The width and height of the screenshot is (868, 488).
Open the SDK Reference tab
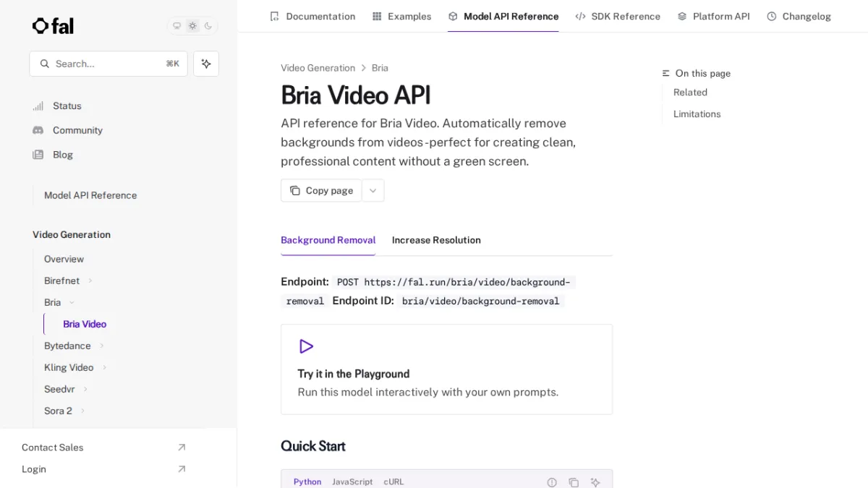click(x=618, y=16)
